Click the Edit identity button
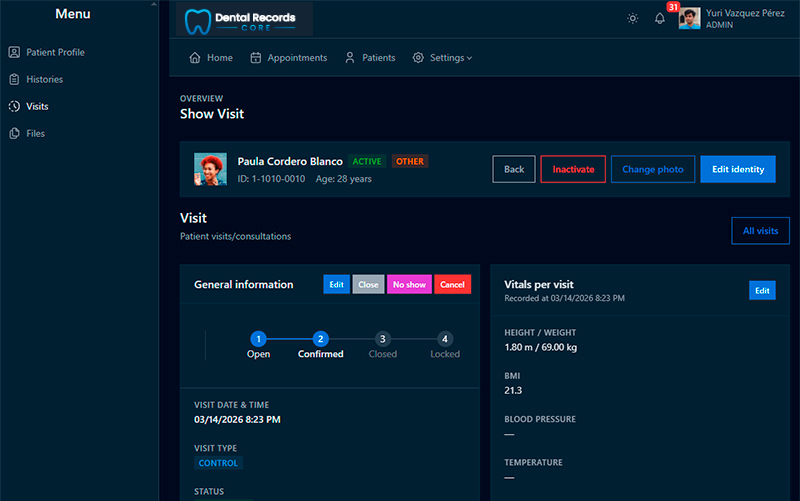The width and height of the screenshot is (800, 501). tap(738, 169)
